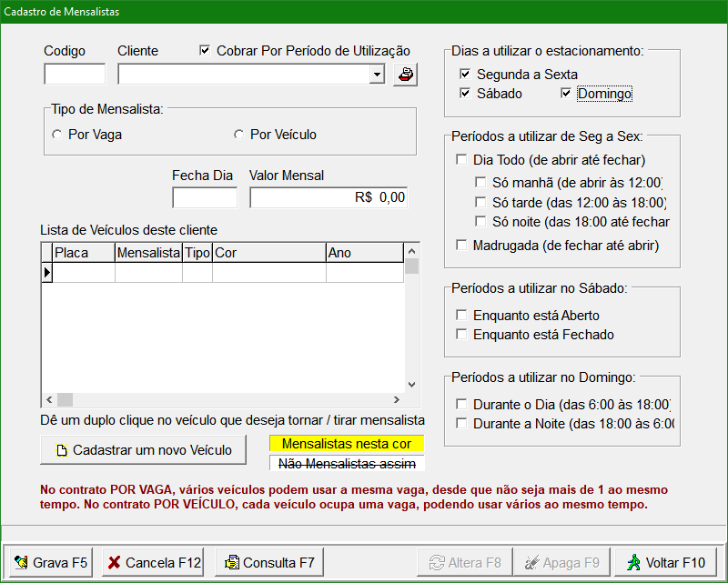728x583 pixels.
Task: Click the Cancela F12 button
Action: 152,563
